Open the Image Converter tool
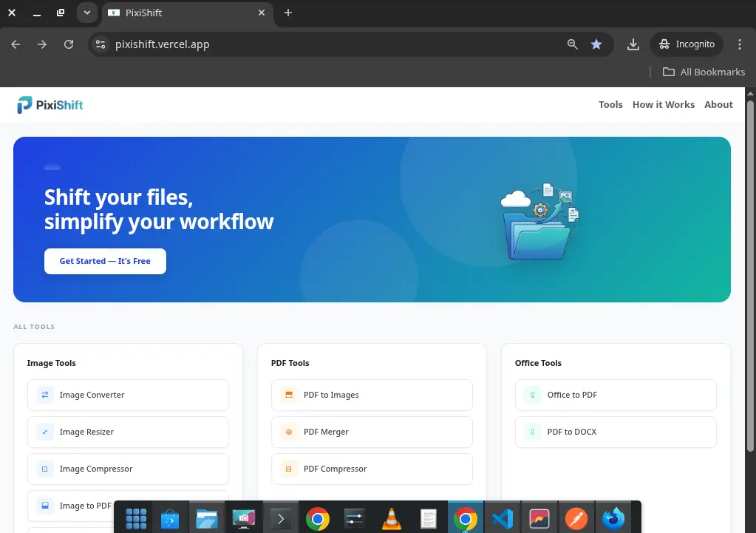The image size is (756, 533). point(128,395)
